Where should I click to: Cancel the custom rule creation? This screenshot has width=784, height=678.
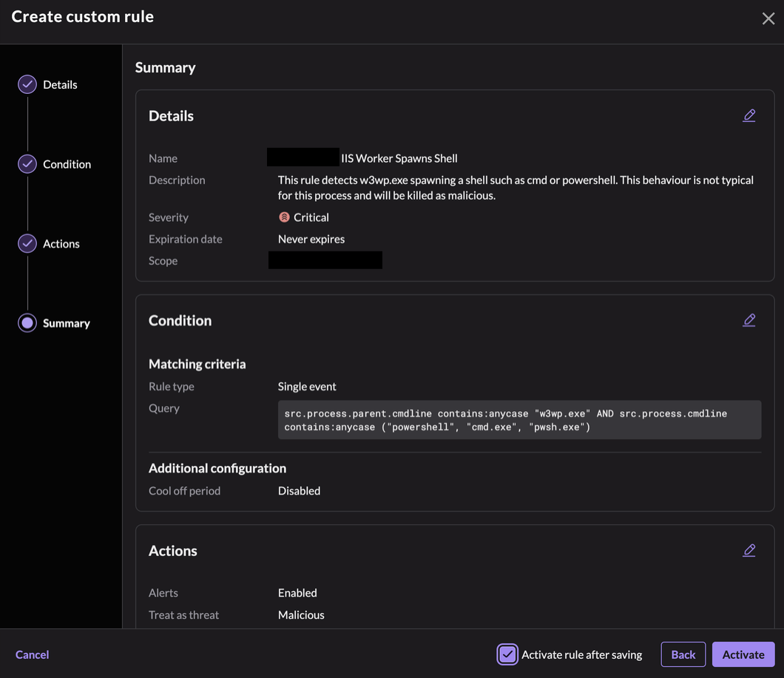tap(32, 654)
